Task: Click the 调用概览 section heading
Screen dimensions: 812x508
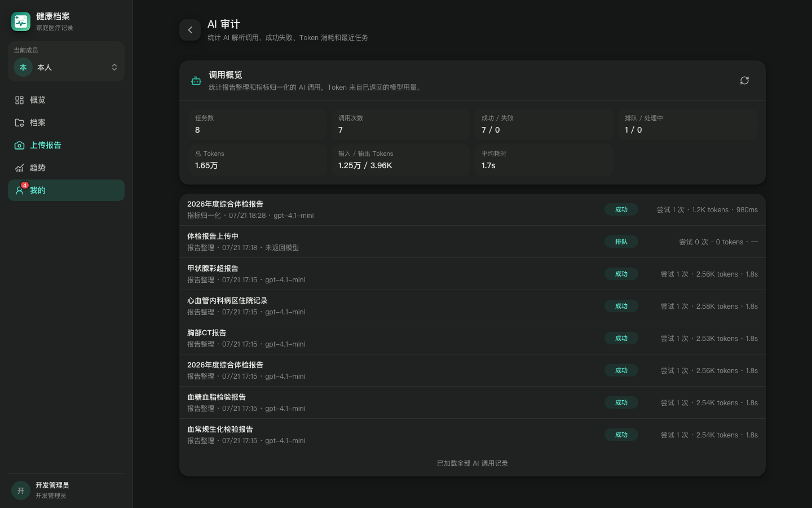Action: point(226,75)
